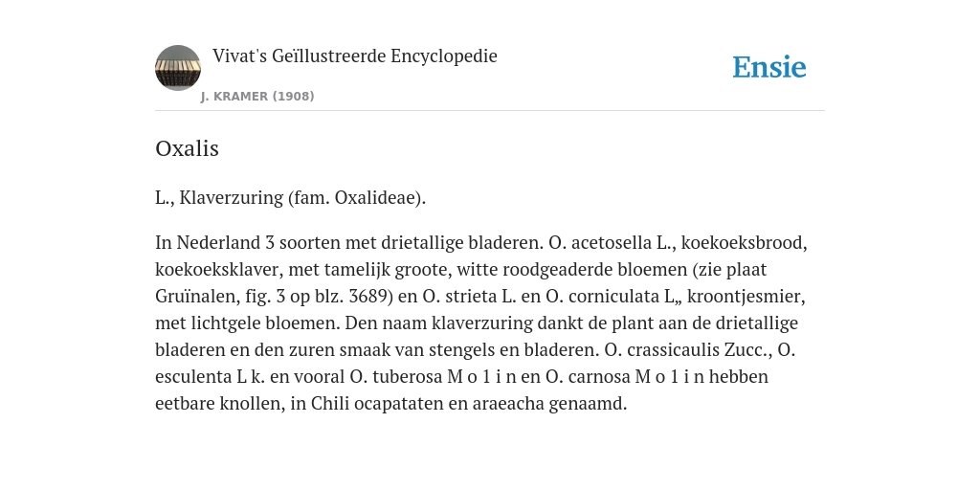Image resolution: width=980 pixels, height=490 pixels.
Task: Click 'O. acetosella L.' species name
Action: tap(612, 242)
